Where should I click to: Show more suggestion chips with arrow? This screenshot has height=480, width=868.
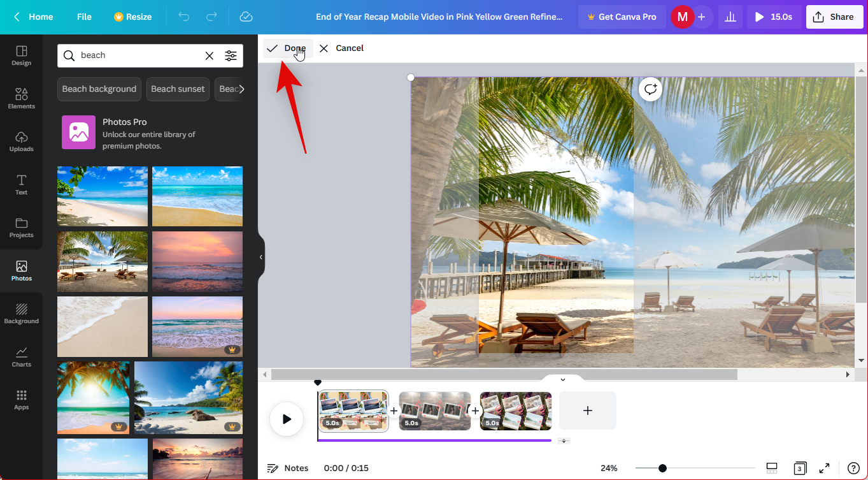coord(241,89)
